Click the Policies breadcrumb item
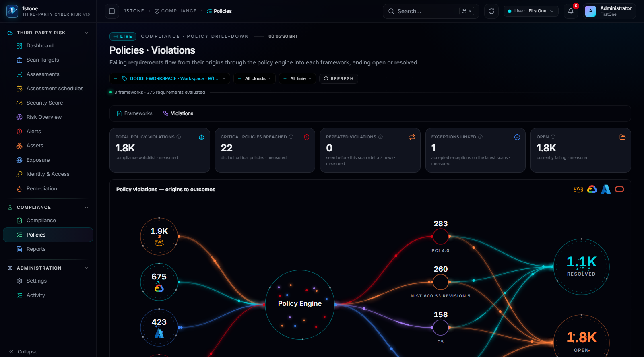This screenshot has width=644, height=357. click(x=219, y=11)
